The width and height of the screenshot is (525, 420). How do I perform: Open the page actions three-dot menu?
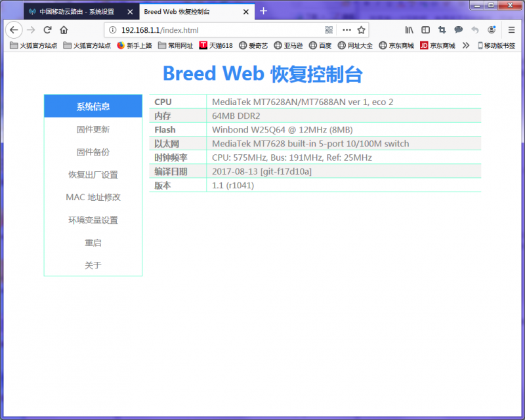point(346,30)
